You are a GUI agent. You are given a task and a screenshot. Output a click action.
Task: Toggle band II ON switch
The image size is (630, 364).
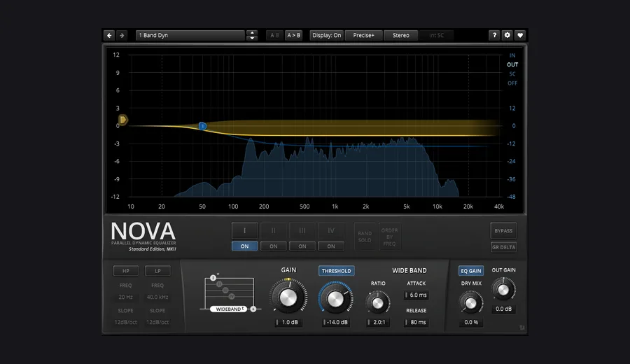[x=274, y=246]
